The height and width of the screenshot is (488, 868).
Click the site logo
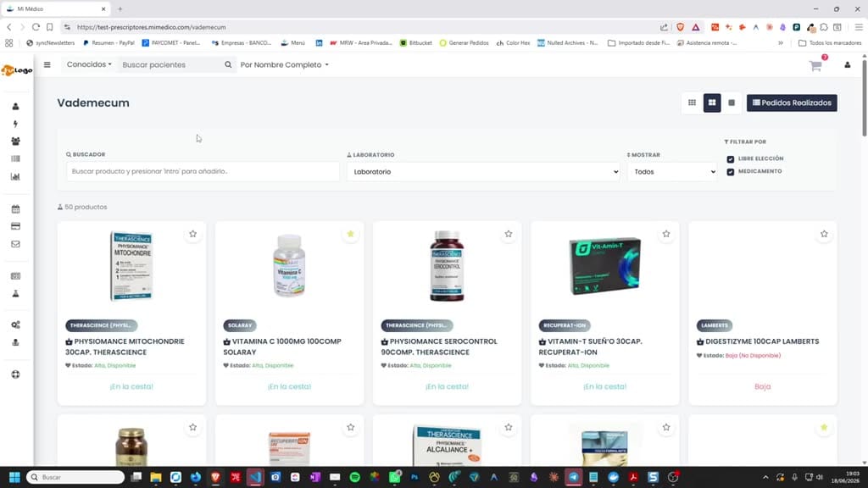[17, 70]
